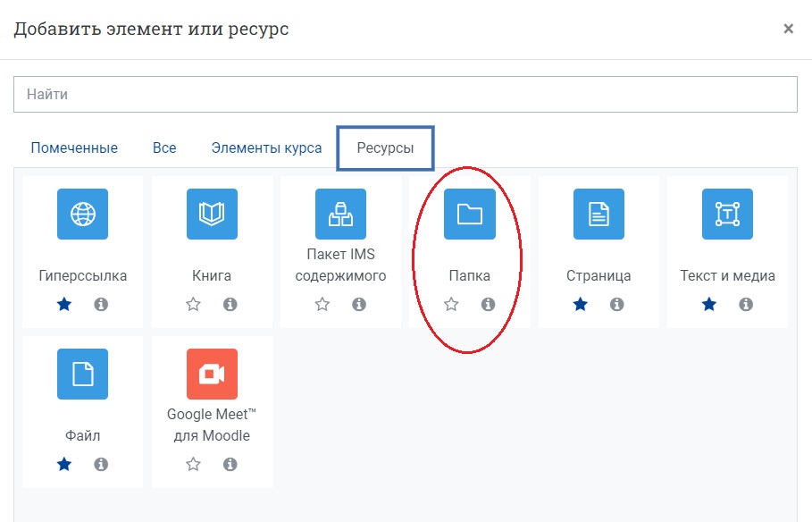This screenshot has height=522, width=812.
Task: View info for Страница
Action: coord(616,304)
